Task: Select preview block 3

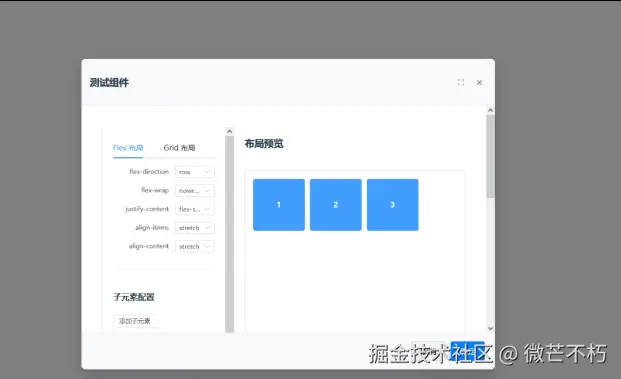Action: click(x=392, y=205)
